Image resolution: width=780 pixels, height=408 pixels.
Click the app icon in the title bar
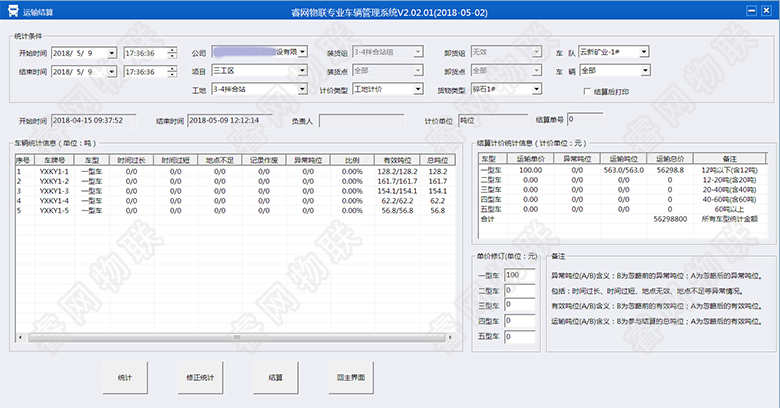click(x=10, y=10)
